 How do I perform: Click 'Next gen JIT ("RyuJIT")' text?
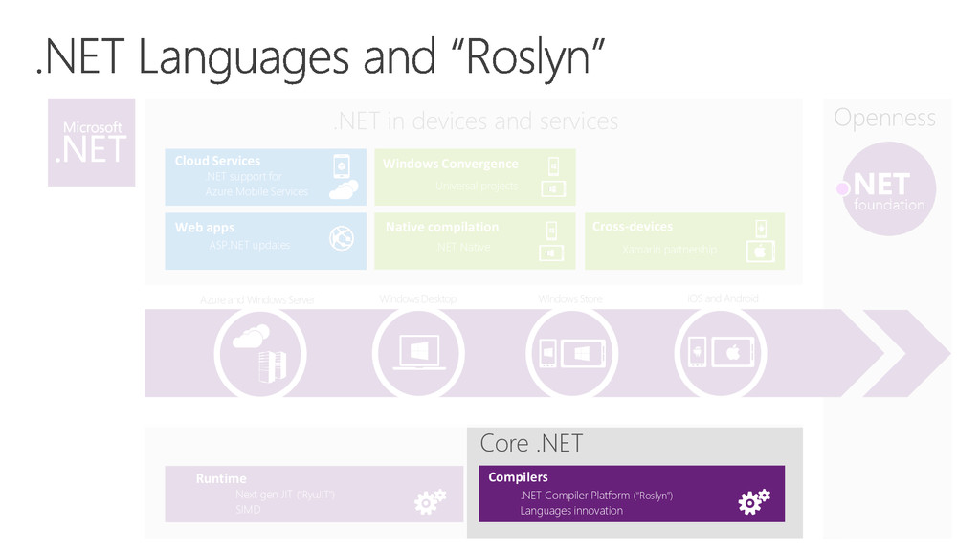285,495
